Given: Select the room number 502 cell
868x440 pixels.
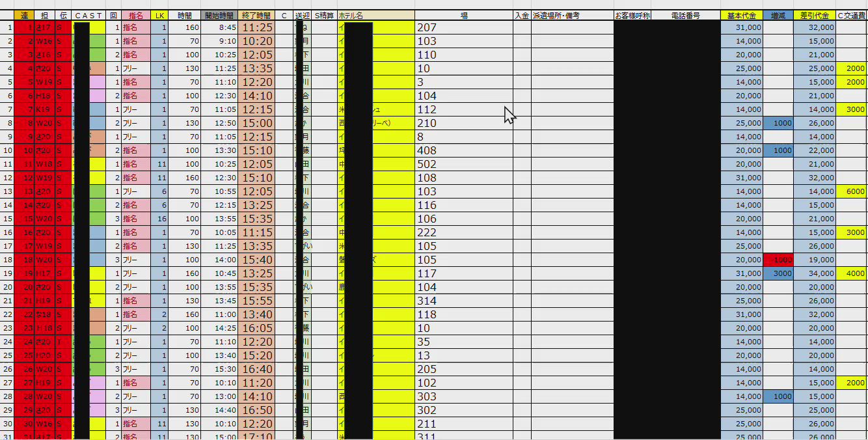Looking at the screenshot, I should 463,164.
